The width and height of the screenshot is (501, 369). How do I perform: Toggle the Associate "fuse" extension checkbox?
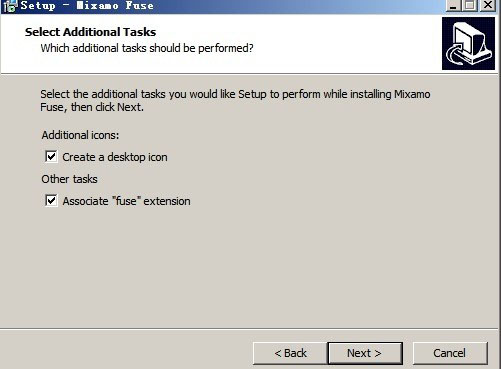pos(51,201)
